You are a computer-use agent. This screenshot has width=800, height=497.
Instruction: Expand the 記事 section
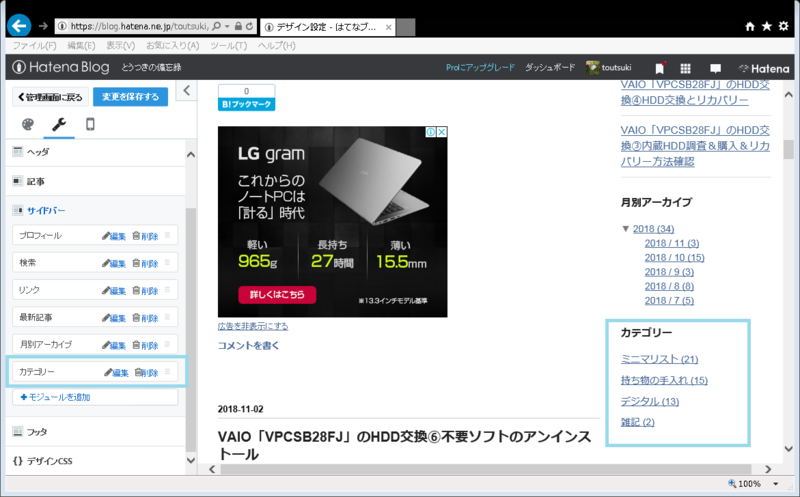95,181
